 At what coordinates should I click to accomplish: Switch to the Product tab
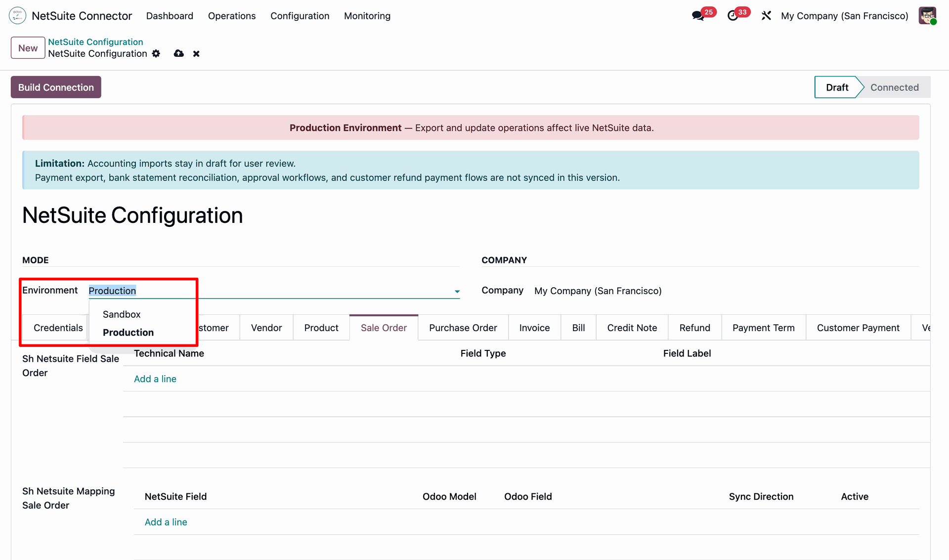coord(321,328)
